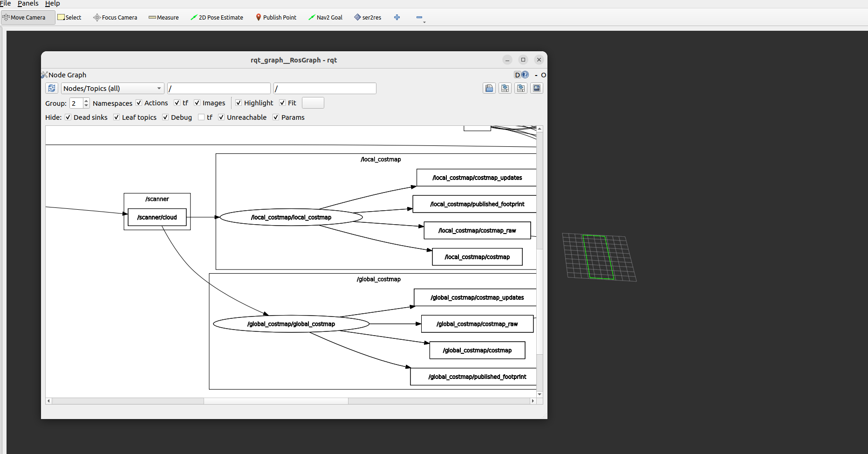Click the /local_costmap/published_footprint topic box
This screenshot has width=868, height=454.
tap(475, 204)
